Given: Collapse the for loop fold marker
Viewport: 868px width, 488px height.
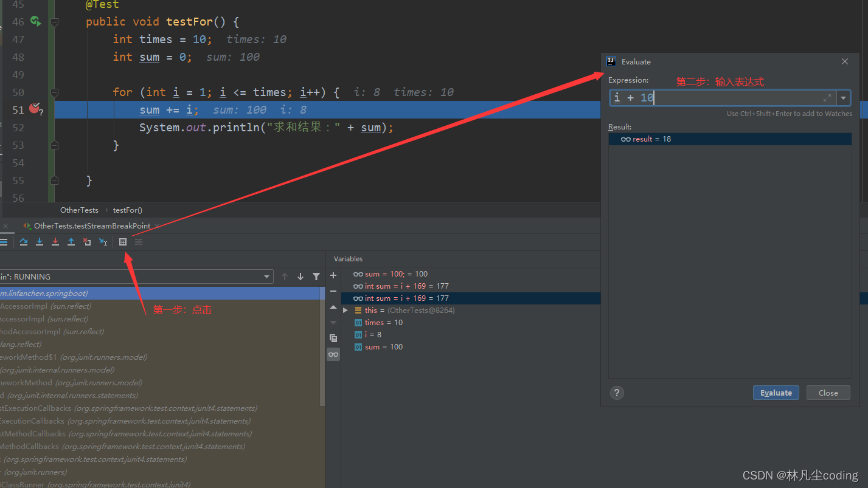Looking at the screenshot, I should click(x=54, y=92).
